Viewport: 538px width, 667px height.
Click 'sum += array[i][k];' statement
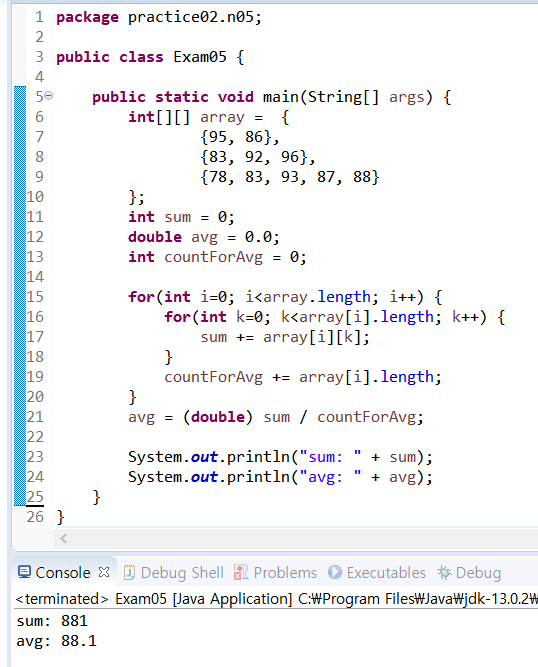(285, 337)
